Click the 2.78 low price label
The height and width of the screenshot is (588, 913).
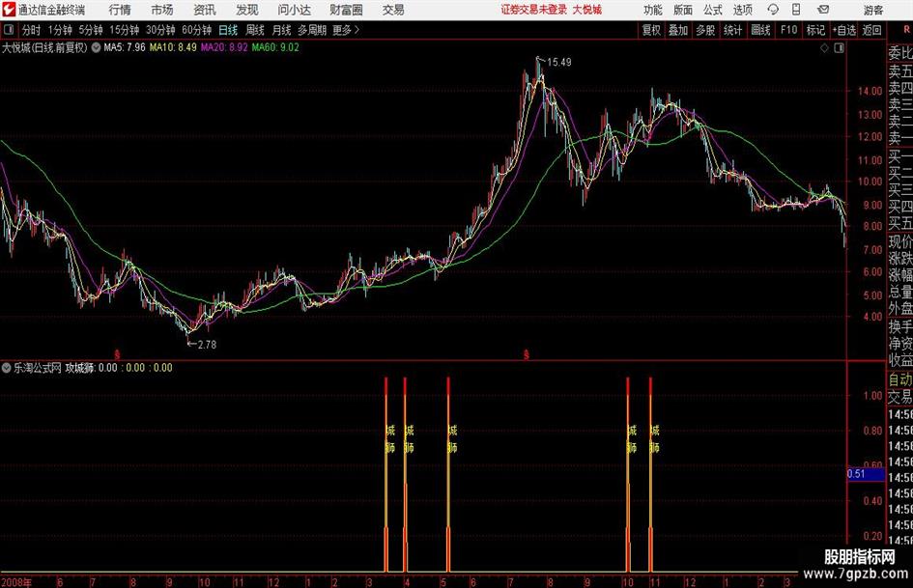point(207,345)
